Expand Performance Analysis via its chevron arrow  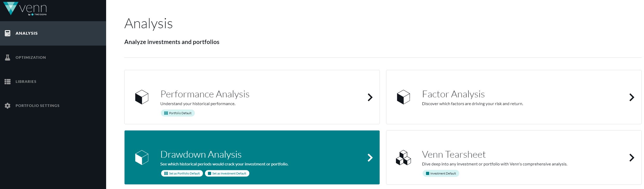[370, 97]
